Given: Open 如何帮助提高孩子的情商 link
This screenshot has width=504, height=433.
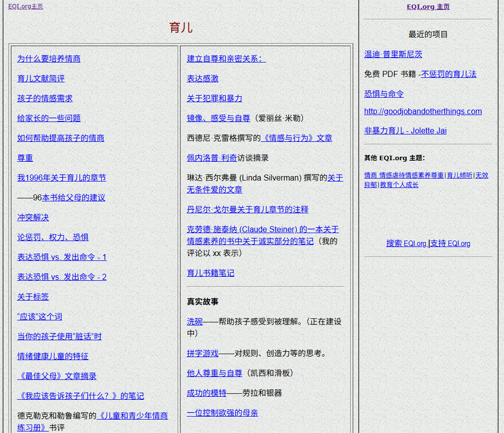Looking at the screenshot, I should point(61,138).
